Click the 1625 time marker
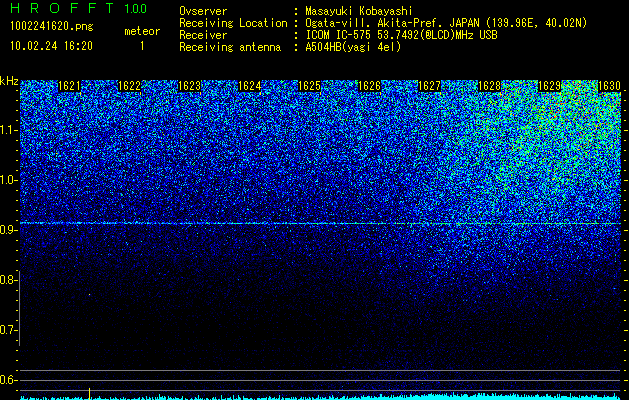This screenshot has height=400, width=629. (x=309, y=86)
